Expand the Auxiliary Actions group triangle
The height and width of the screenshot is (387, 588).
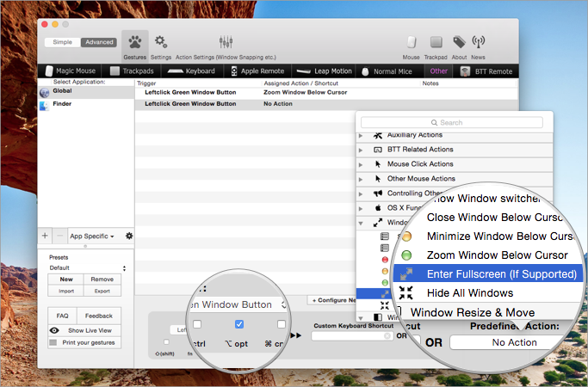pos(361,136)
